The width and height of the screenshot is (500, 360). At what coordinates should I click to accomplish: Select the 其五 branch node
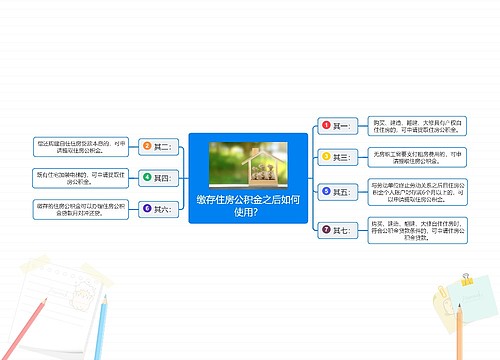[338, 192]
